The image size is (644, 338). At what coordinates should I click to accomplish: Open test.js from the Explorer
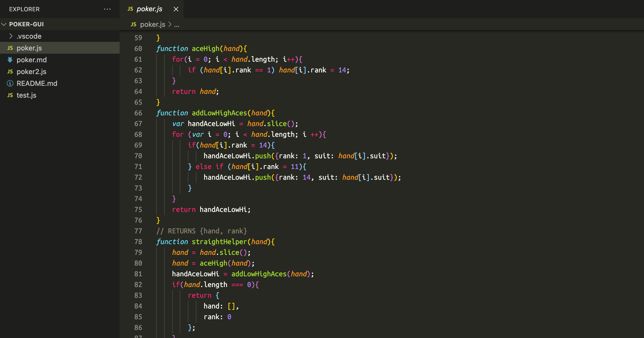click(26, 95)
